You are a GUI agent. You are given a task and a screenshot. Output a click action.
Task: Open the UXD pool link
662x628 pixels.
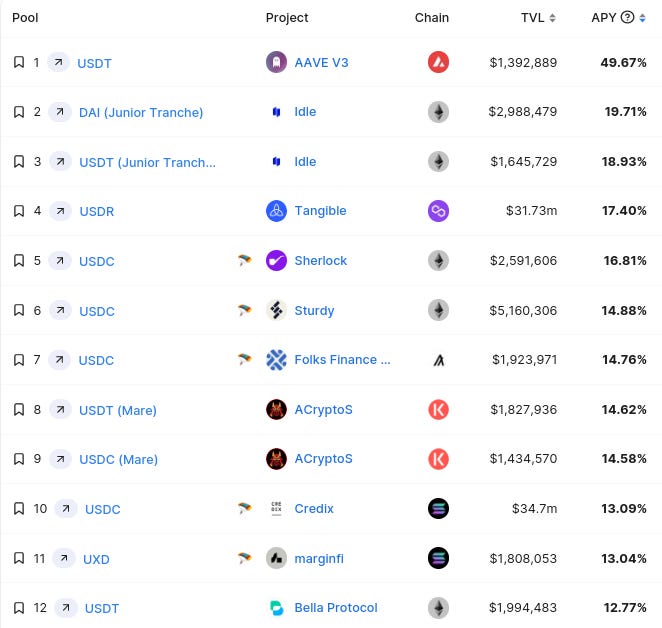point(96,560)
